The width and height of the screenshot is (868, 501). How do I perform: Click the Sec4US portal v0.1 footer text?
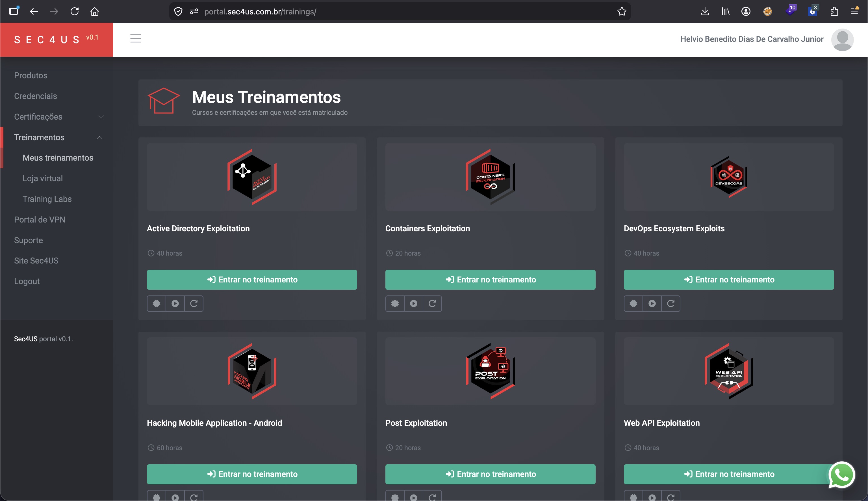pyautogui.click(x=44, y=339)
